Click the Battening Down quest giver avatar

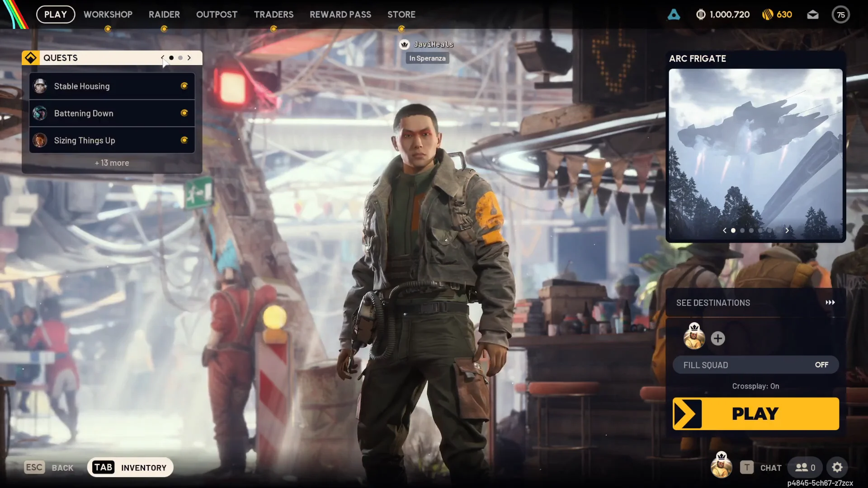coord(40,113)
